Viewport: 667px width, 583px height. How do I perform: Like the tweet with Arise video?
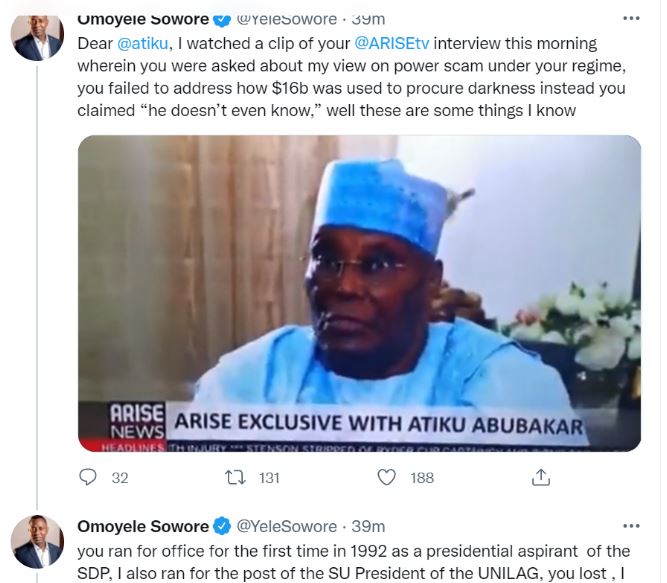click(x=387, y=477)
